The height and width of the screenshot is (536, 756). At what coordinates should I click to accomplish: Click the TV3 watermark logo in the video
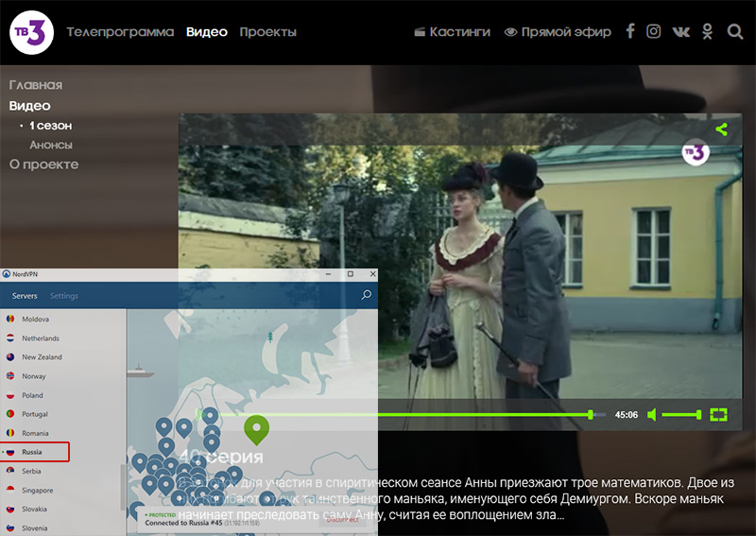[696, 152]
